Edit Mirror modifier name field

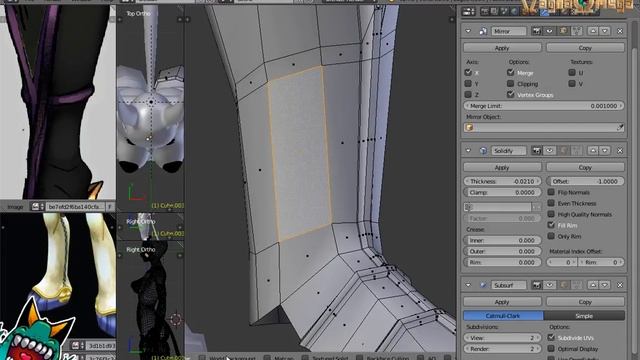pyautogui.click(x=508, y=31)
